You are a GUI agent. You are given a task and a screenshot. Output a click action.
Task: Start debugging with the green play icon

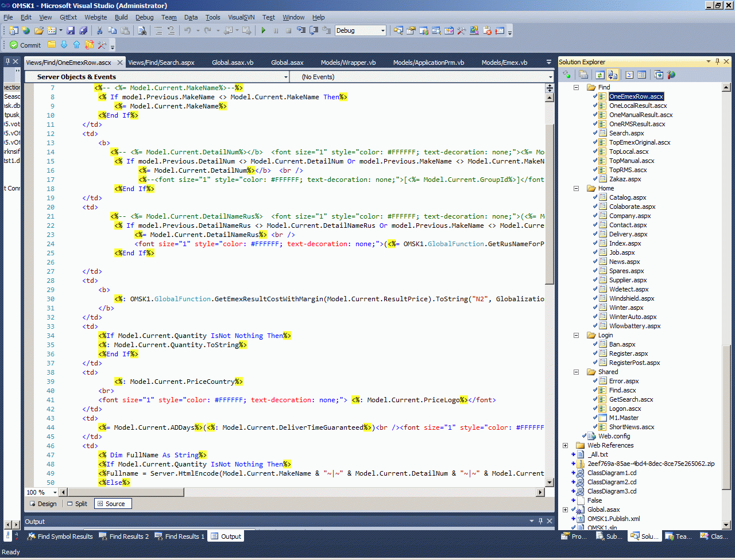(x=264, y=30)
